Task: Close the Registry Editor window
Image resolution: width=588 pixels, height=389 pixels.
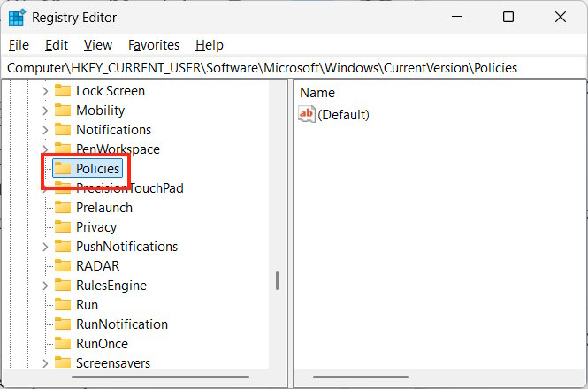Action: click(x=561, y=17)
